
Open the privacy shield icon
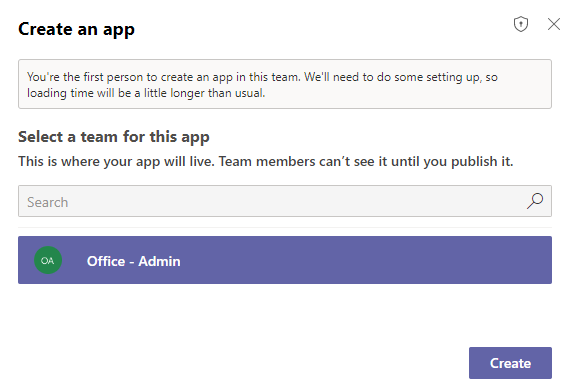click(521, 25)
